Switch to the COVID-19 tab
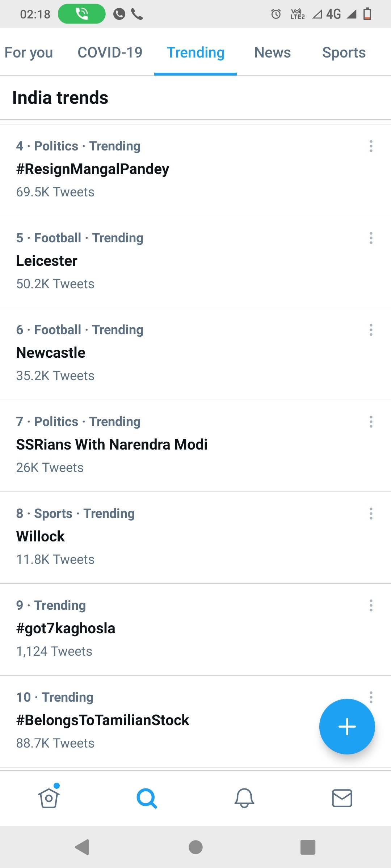The image size is (391, 868). tap(110, 52)
